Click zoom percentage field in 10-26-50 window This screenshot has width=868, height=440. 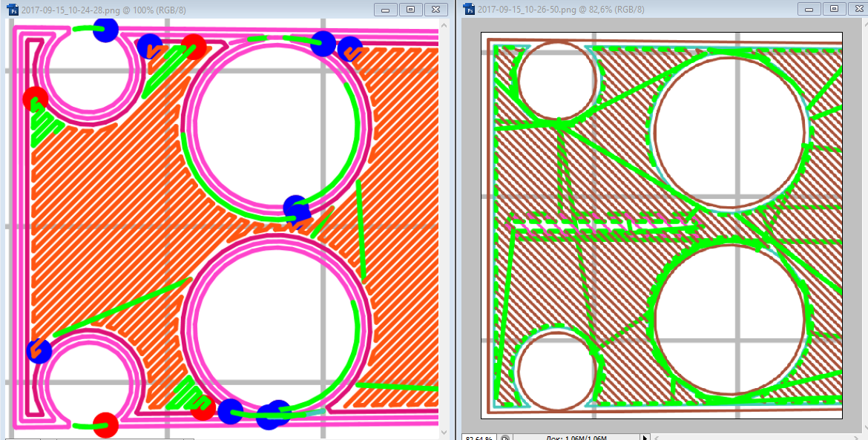tap(479, 438)
